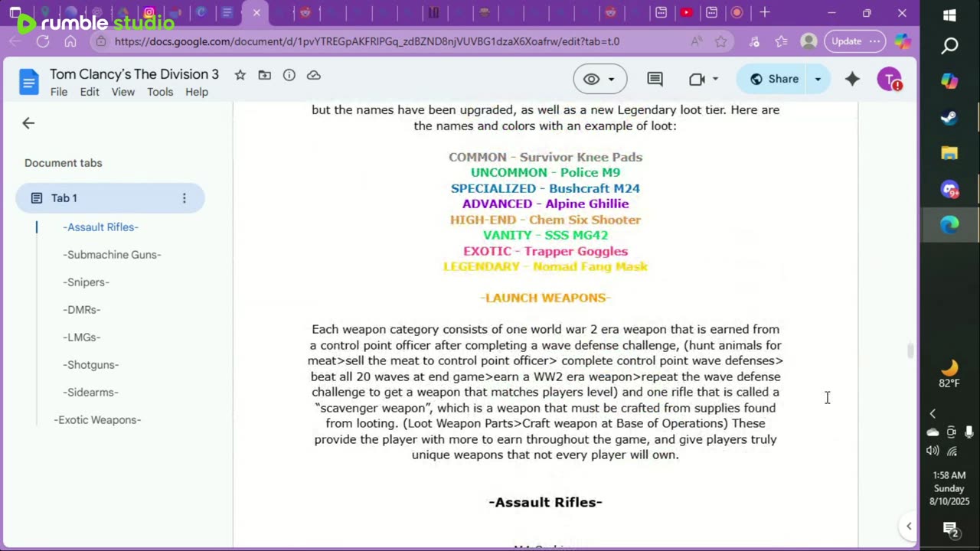Click the Share button

(774, 79)
